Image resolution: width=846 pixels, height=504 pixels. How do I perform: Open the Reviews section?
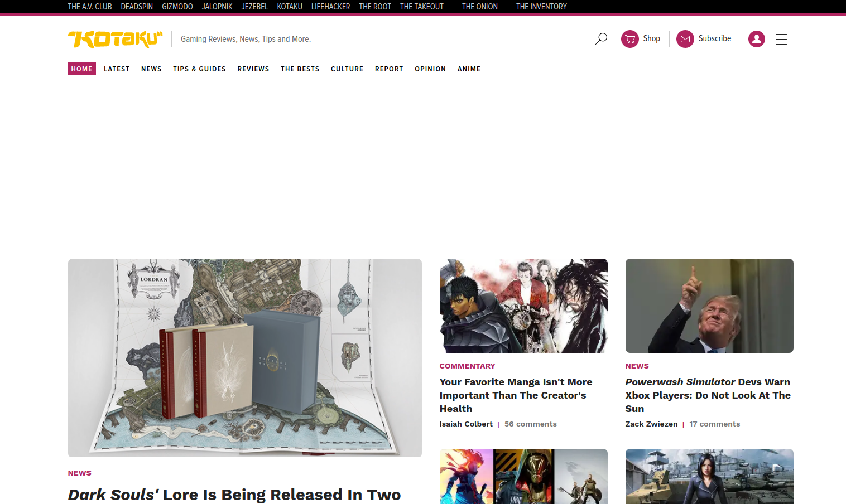[x=253, y=69]
